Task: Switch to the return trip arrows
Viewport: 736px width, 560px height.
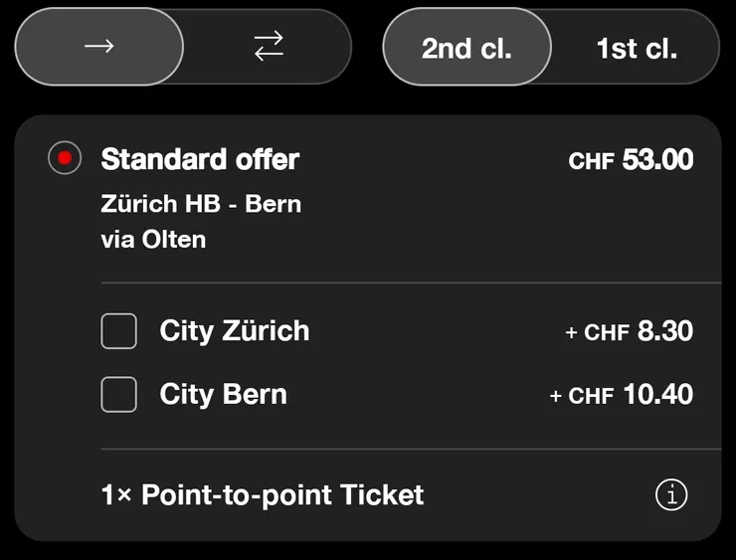Action: [x=269, y=47]
